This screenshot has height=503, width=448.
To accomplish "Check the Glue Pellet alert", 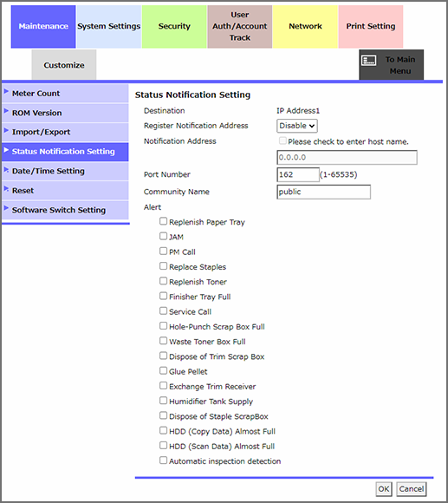I will [164, 371].
